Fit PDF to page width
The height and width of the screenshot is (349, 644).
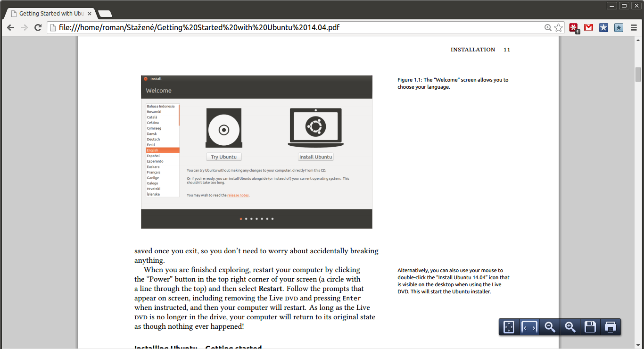coord(529,327)
